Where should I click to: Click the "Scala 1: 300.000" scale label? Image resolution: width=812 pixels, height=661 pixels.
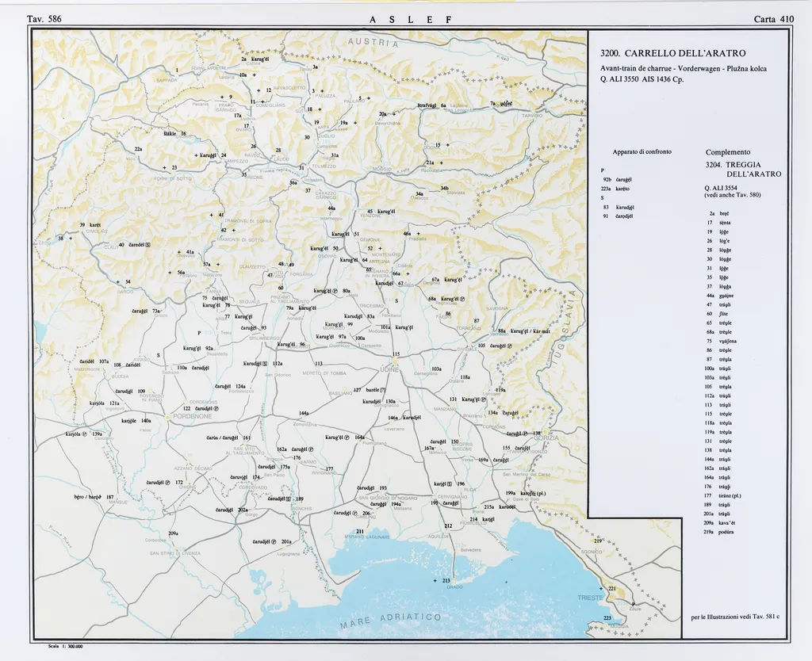point(66,647)
